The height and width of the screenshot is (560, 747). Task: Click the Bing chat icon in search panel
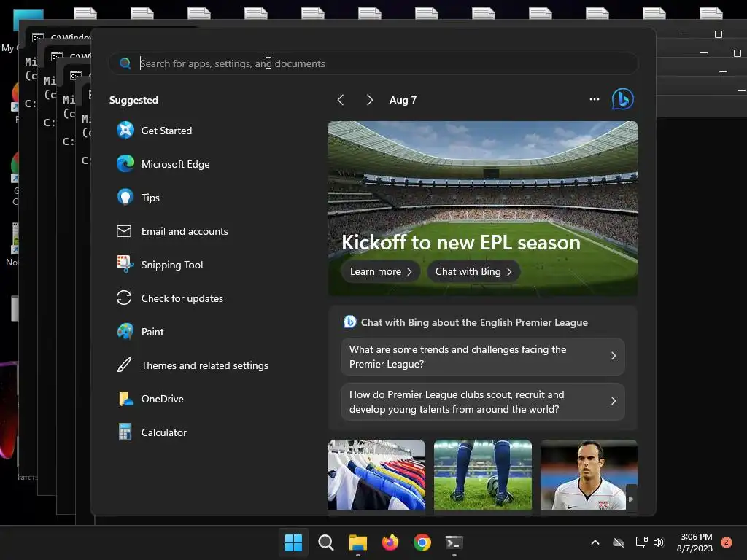click(623, 99)
